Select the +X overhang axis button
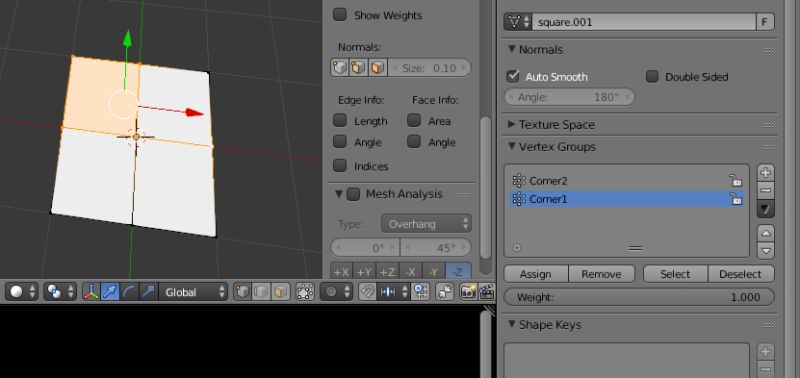800x378 pixels. pyautogui.click(x=341, y=272)
